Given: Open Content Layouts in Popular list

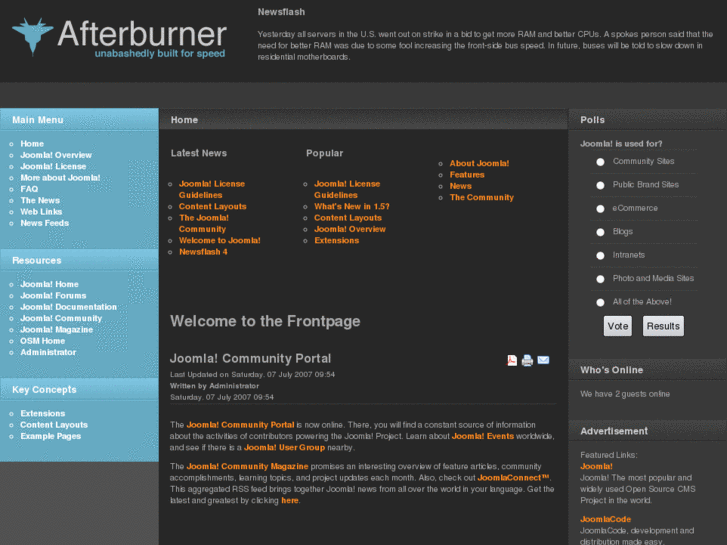Looking at the screenshot, I should click(x=348, y=218).
